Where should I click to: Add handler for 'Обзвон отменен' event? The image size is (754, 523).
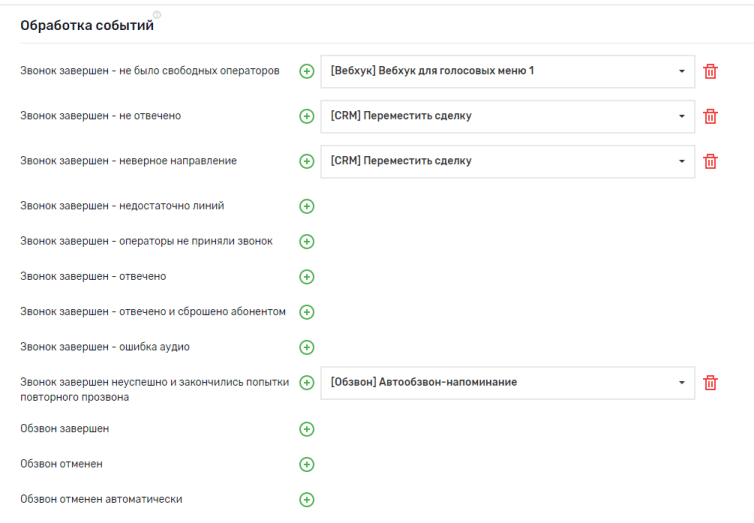[x=307, y=464]
